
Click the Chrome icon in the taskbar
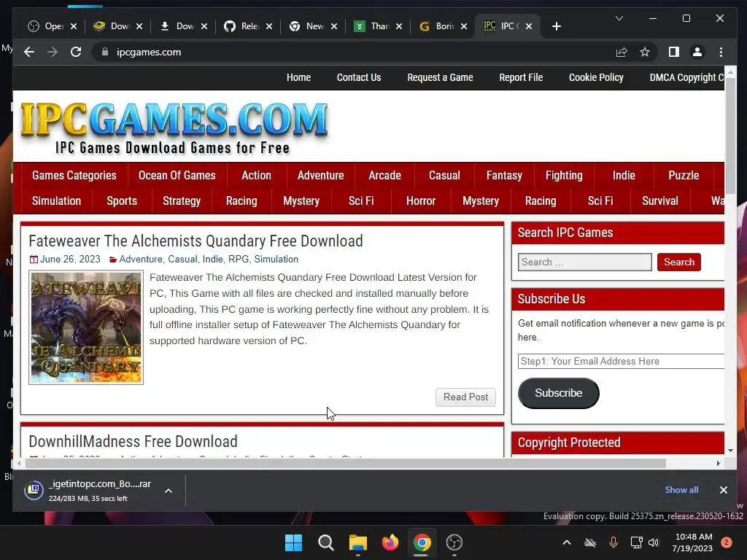[x=422, y=542]
